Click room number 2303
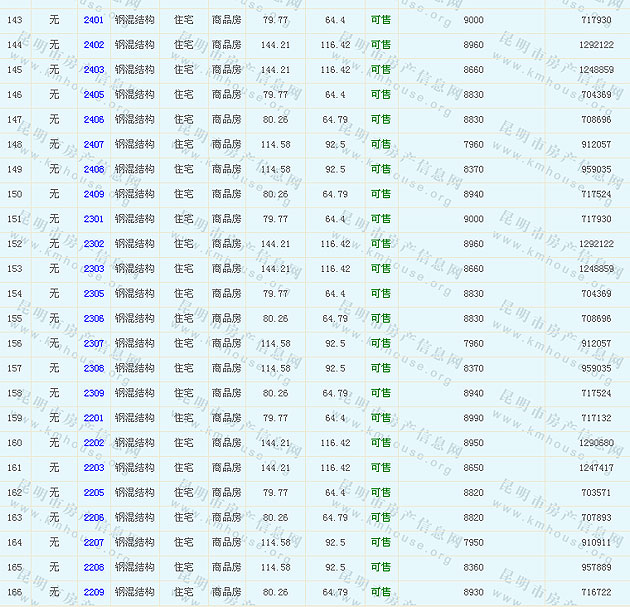The width and height of the screenshot is (630, 607). (93, 269)
